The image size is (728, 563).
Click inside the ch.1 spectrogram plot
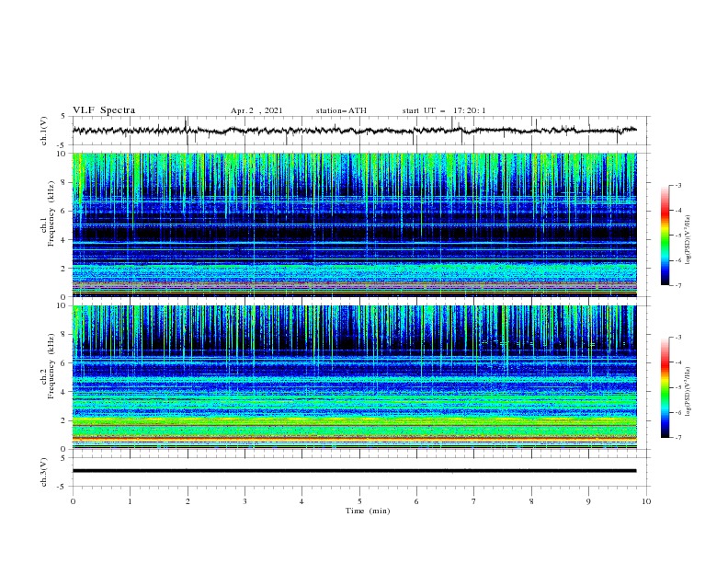(354, 224)
